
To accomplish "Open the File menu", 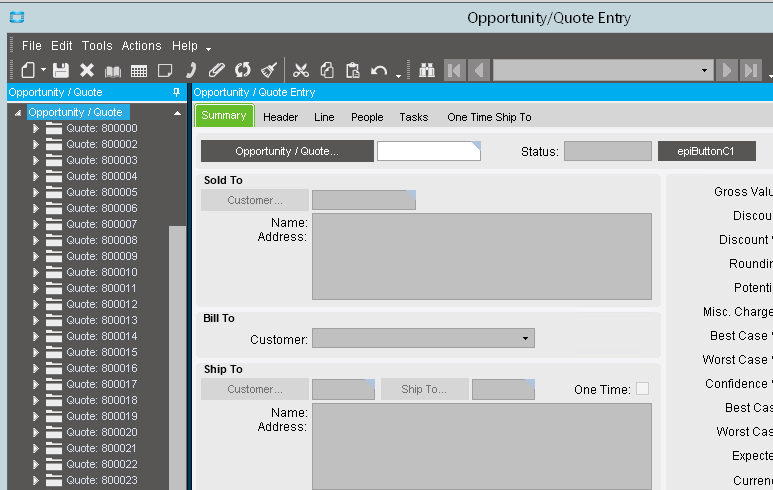I will pos(32,46).
